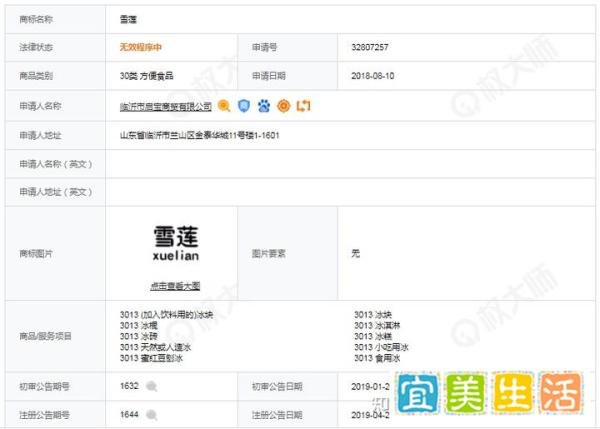Screen dimensions: 600x429
Task: Select item 3013 天然或人造冰
Action: [x=155, y=347]
